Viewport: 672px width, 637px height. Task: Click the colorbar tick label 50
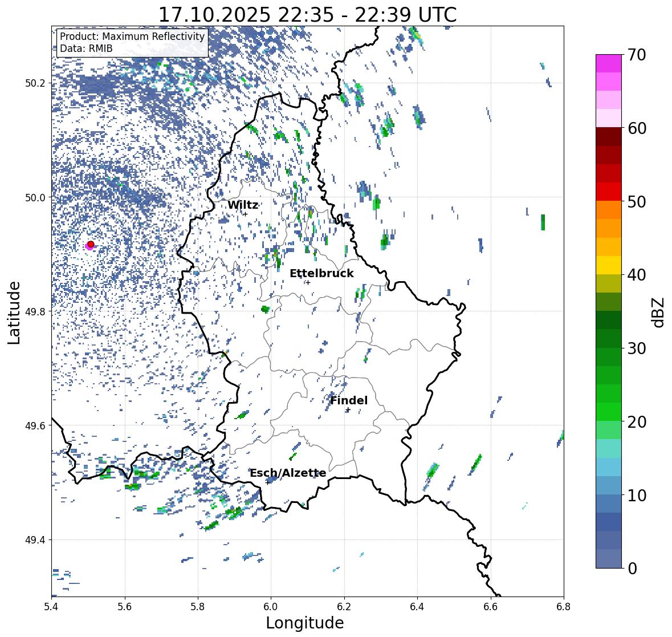[x=637, y=201]
